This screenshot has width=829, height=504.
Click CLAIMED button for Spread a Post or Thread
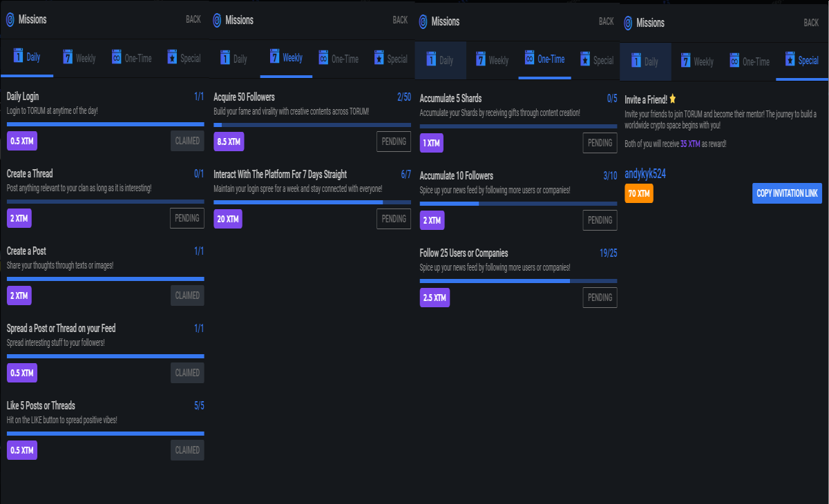coord(187,373)
